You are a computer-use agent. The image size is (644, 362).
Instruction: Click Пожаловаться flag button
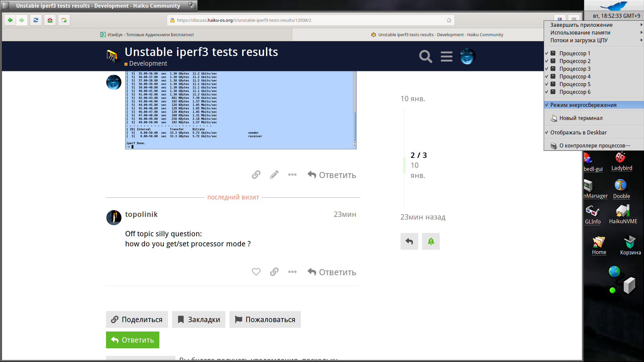pyautogui.click(x=265, y=319)
